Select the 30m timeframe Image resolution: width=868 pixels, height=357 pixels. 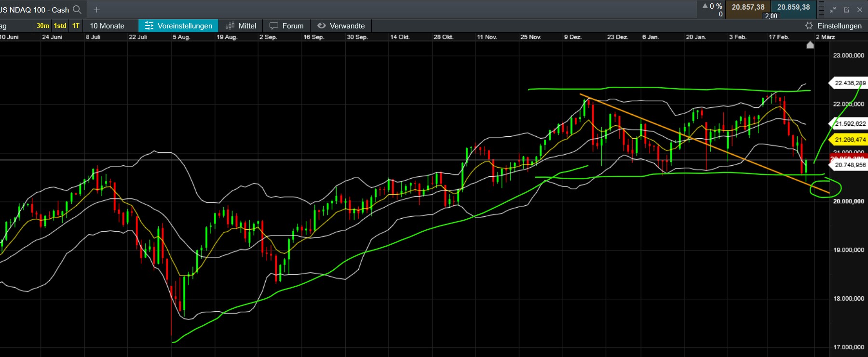pos(43,26)
